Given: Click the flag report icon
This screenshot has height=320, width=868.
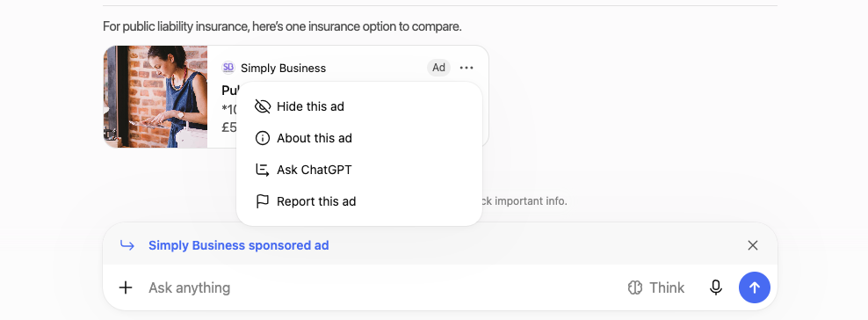Looking at the screenshot, I should (x=263, y=201).
